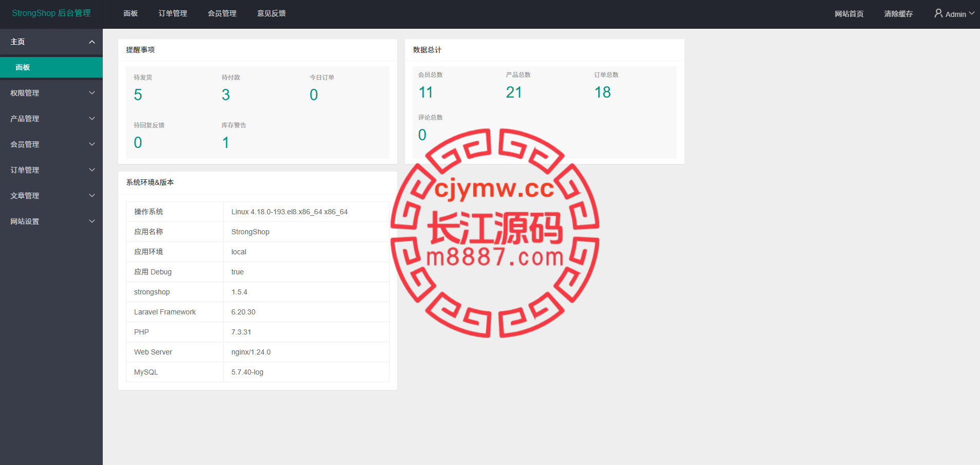This screenshot has height=465, width=980.
Task: Click the 操作系统 row label
Action: click(149, 212)
